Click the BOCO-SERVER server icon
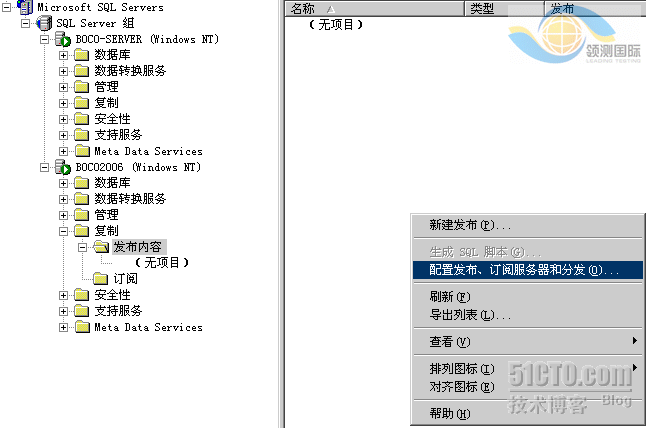Screen dimensions: 646x428 pyautogui.click(x=62, y=39)
